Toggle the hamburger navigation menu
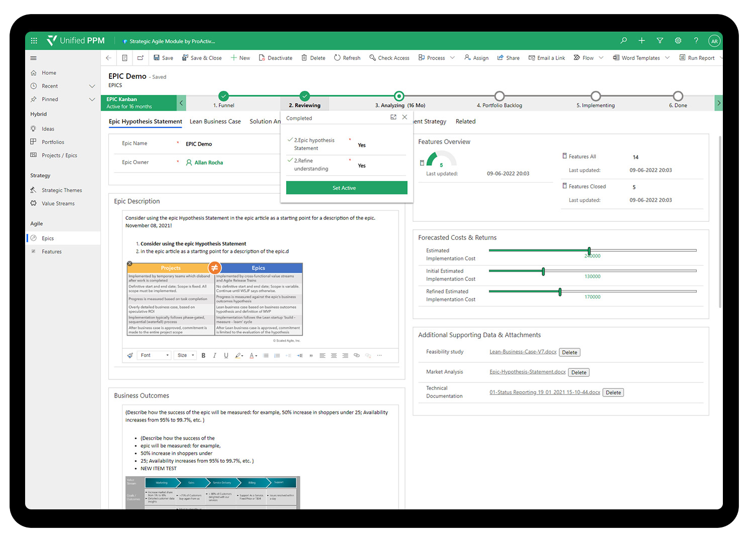Image resolution: width=756 pixels, height=542 pixels. [34, 58]
